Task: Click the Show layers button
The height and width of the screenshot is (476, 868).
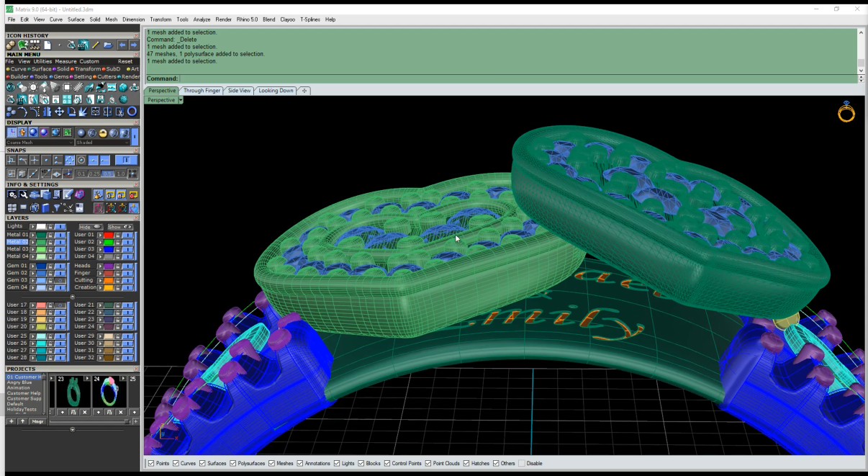Action: tap(120, 227)
